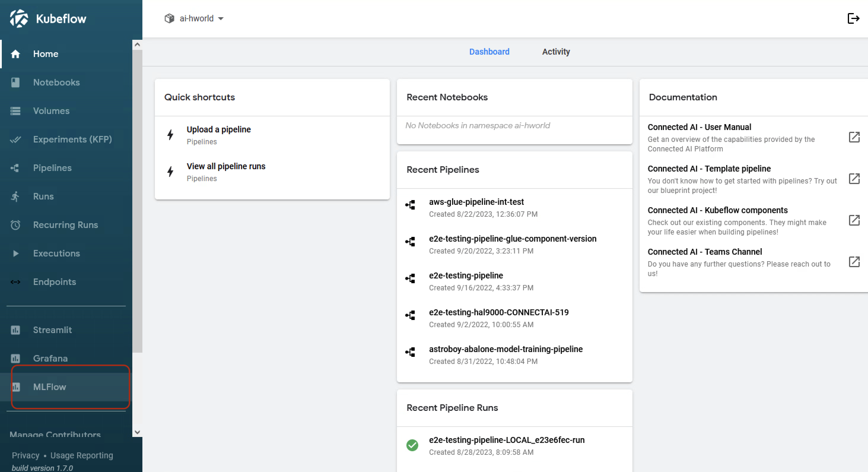Open Notebooks in the sidebar
This screenshot has height=472, width=868.
pyautogui.click(x=67, y=82)
